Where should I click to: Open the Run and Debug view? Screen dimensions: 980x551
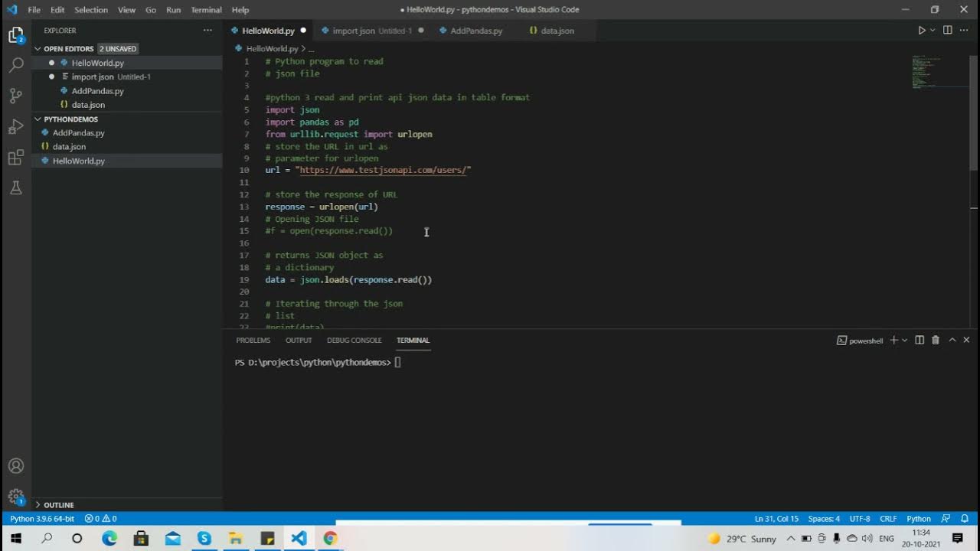point(16,127)
